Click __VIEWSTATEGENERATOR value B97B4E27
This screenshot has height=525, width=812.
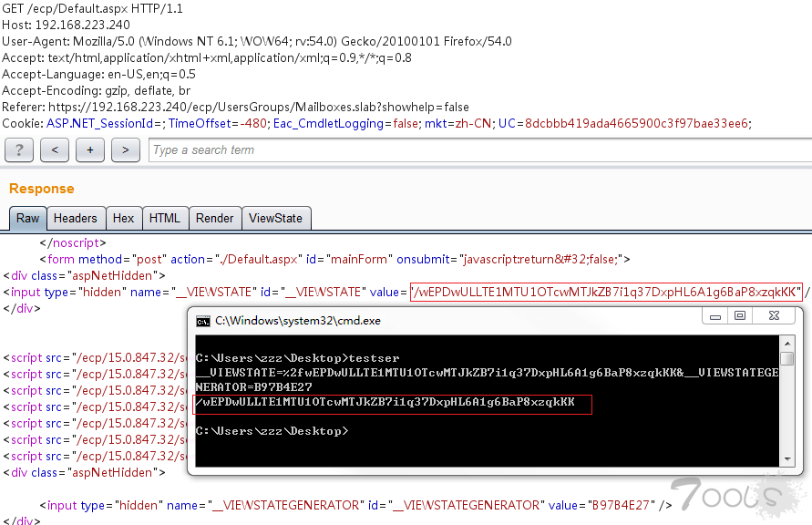[x=621, y=505]
